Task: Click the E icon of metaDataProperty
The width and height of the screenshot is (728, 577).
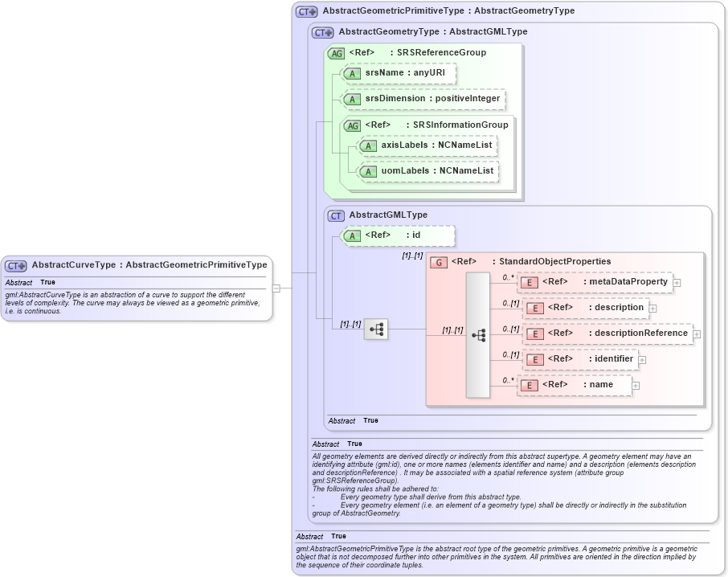Action: 530,283
